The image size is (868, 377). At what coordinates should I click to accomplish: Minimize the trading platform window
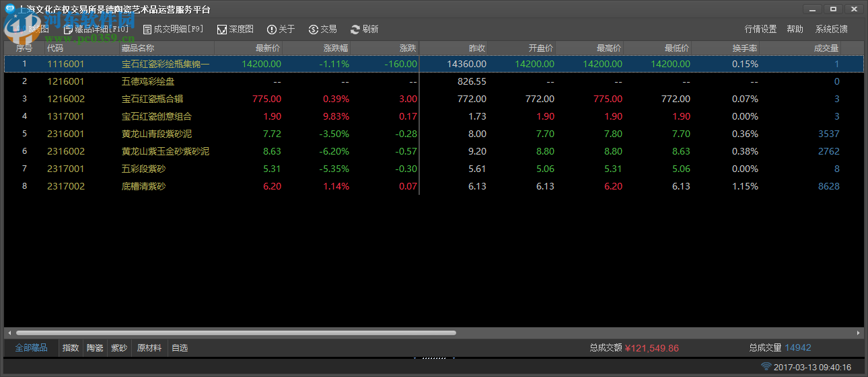[x=813, y=9]
